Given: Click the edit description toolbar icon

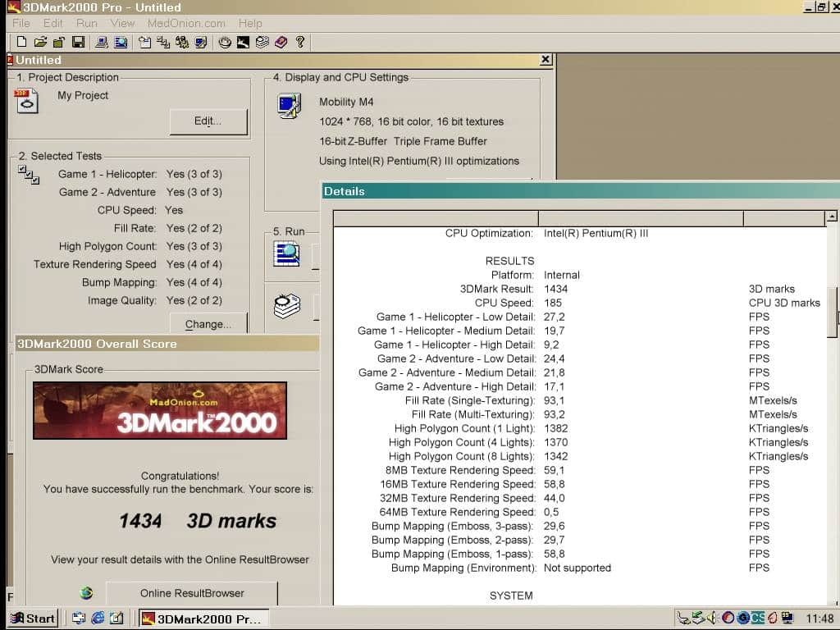Looking at the screenshot, I should pyautogui.click(x=144, y=42).
